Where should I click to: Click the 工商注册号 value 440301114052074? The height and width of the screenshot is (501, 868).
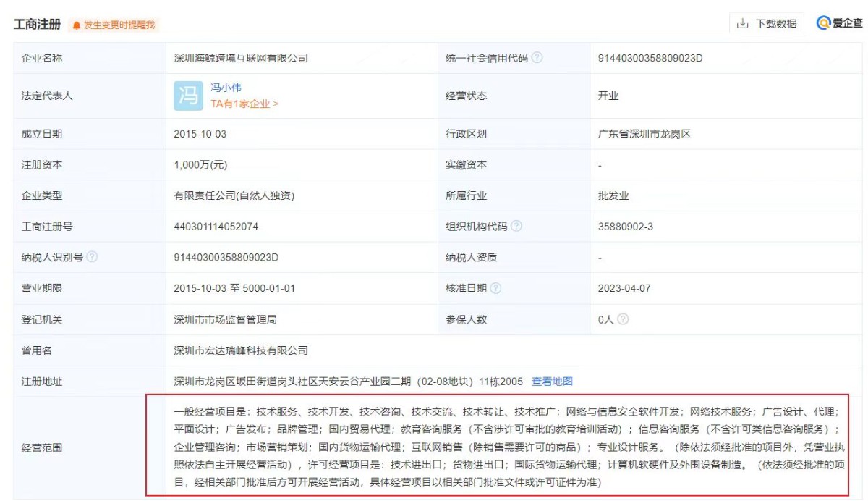(x=216, y=227)
